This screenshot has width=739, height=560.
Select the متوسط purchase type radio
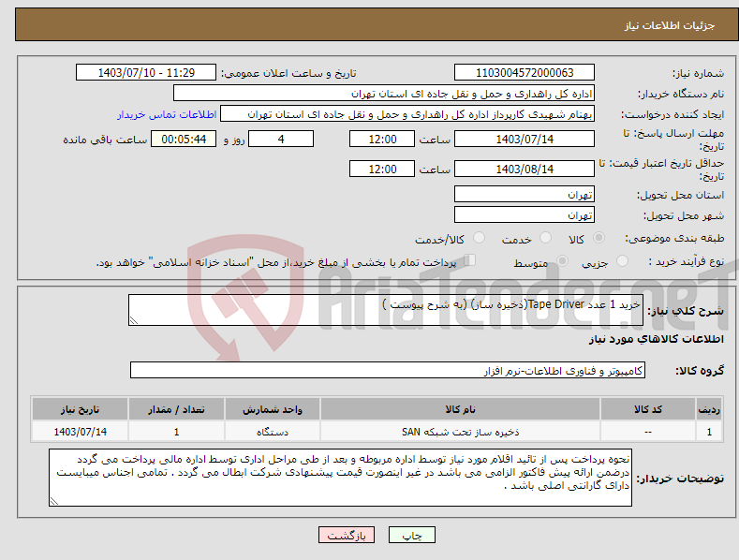(562, 261)
